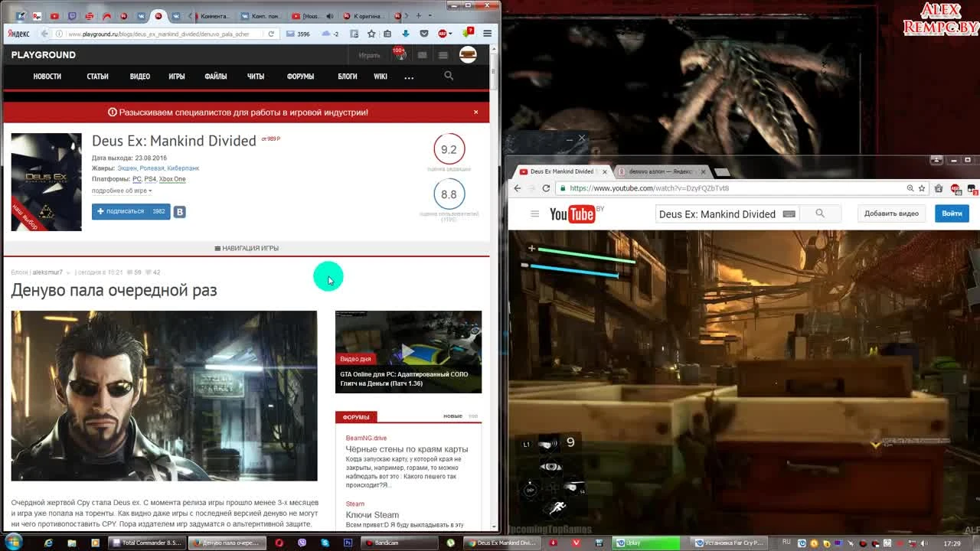The height and width of the screenshot is (551, 980).
Task: Select the search magnifier on PlayGround navigation
Action: [x=449, y=76]
